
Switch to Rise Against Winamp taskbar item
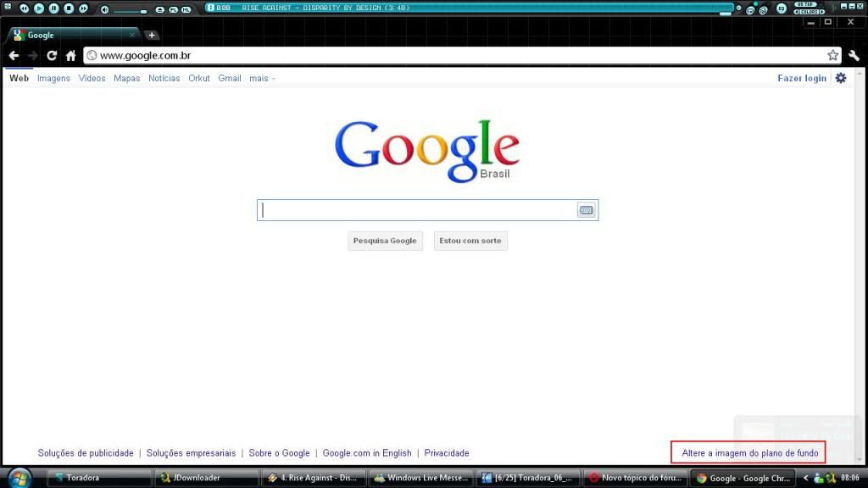tap(314, 478)
